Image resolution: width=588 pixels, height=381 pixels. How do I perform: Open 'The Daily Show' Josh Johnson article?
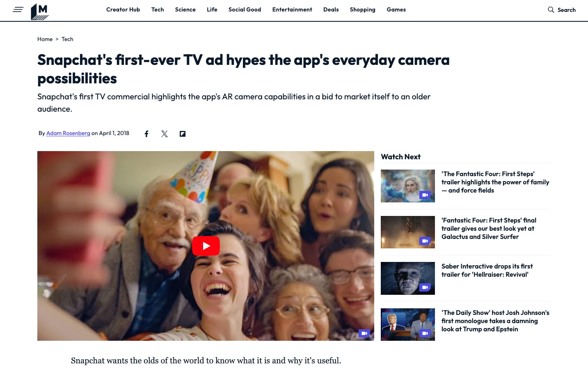coord(495,321)
